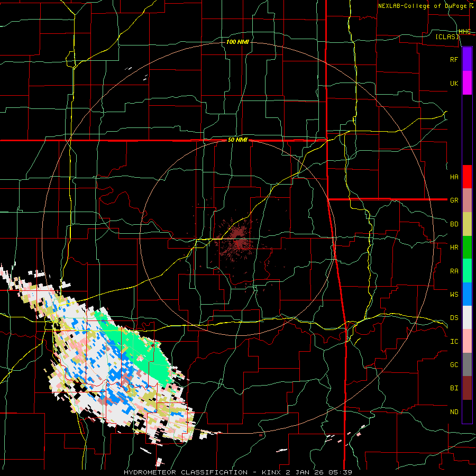Click the GC legend label

[x=454, y=365]
